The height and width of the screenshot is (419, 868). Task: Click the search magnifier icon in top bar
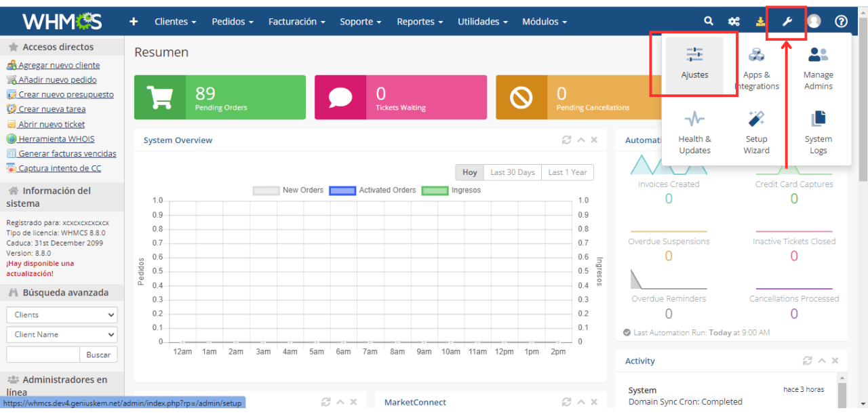click(x=709, y=22)
